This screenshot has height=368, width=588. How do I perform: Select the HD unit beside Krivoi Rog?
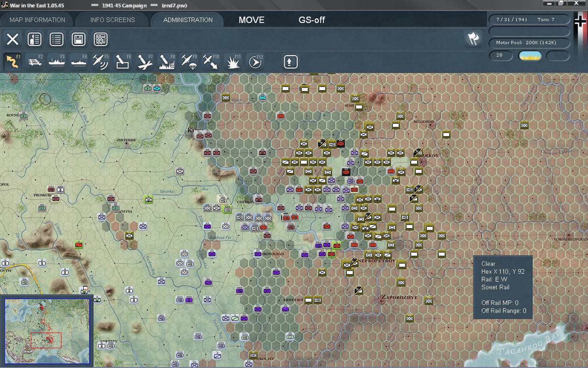pos(317,300)
